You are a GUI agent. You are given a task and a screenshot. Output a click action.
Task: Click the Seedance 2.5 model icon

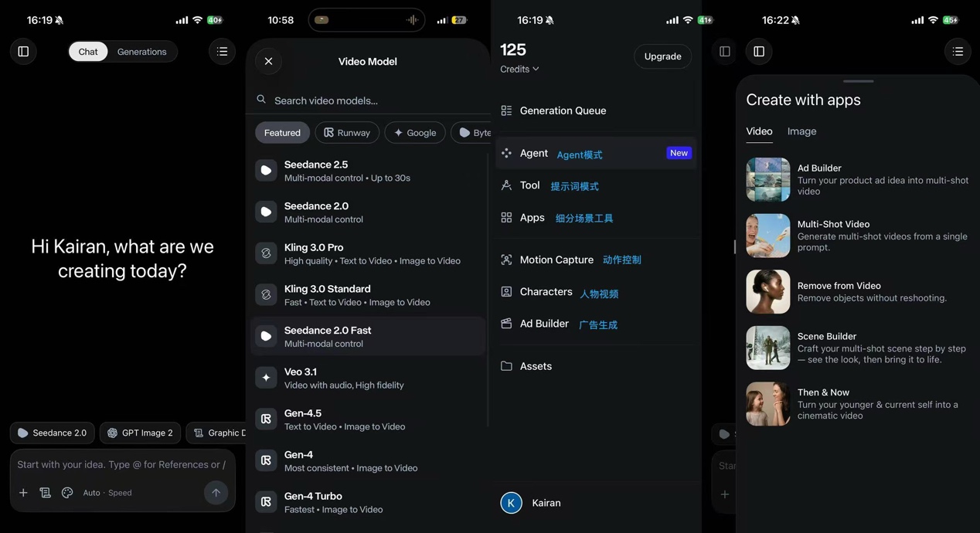tap(266, 171)
